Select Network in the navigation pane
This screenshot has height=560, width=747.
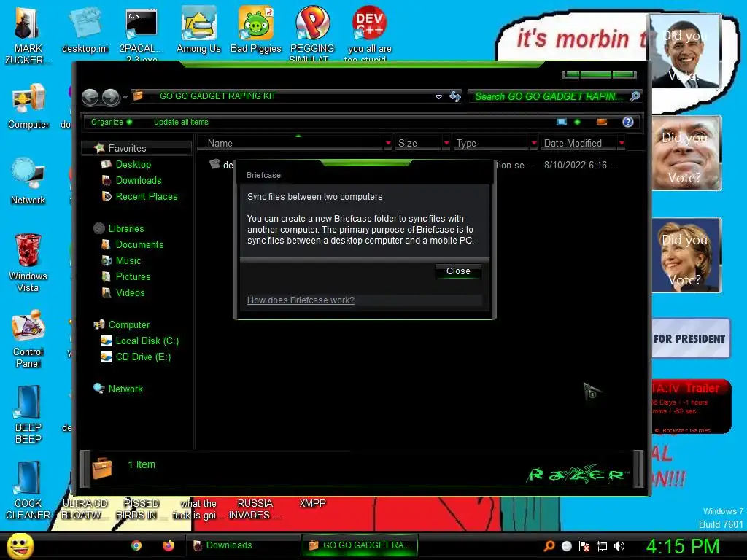(125, 389)
